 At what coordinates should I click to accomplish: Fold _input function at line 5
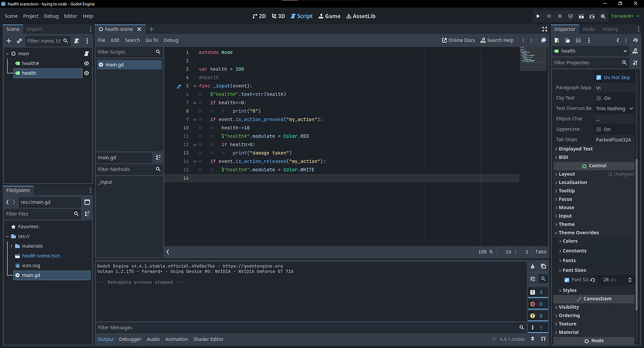tap(195, 86)
